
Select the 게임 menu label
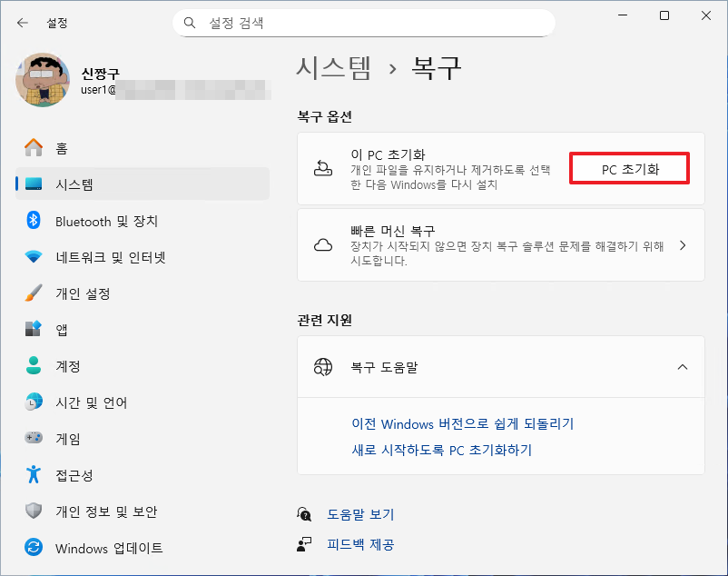[68, 439]
